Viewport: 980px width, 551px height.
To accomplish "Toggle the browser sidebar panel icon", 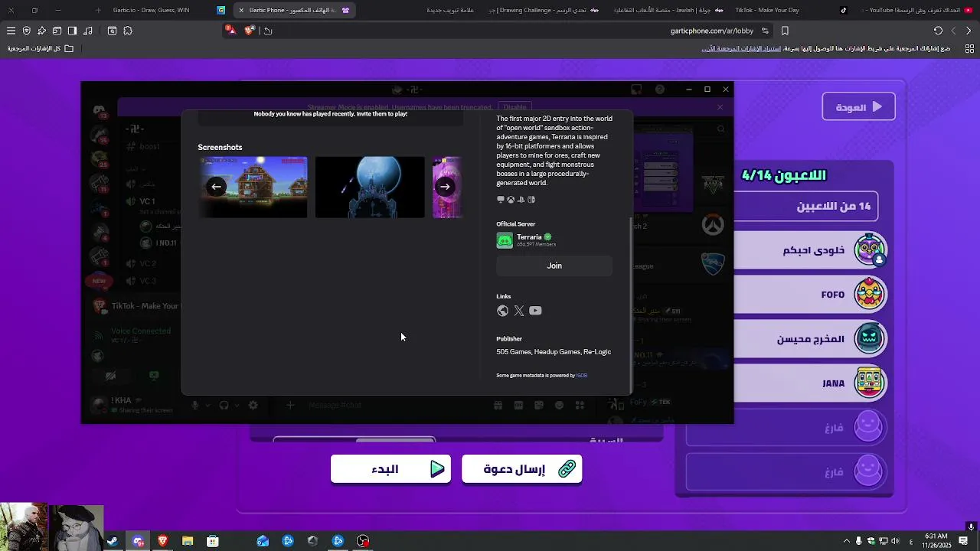I will click(x=72, y=31).
